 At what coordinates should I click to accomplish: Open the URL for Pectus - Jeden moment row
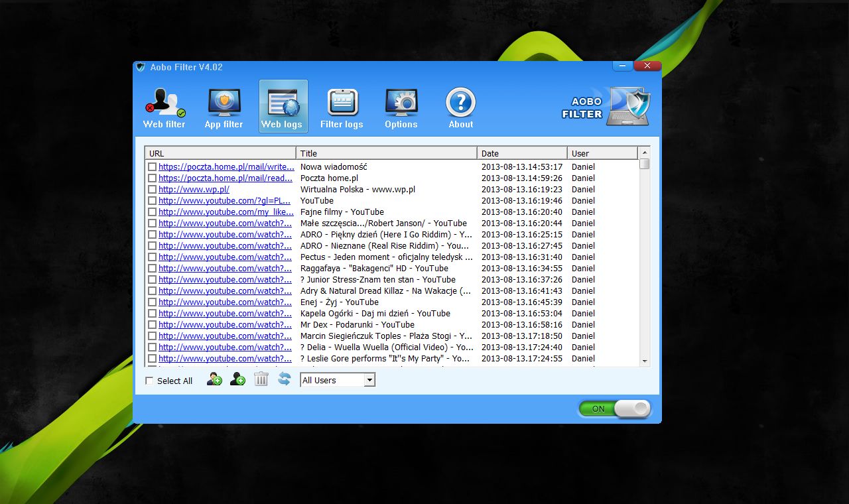point(225,257)
